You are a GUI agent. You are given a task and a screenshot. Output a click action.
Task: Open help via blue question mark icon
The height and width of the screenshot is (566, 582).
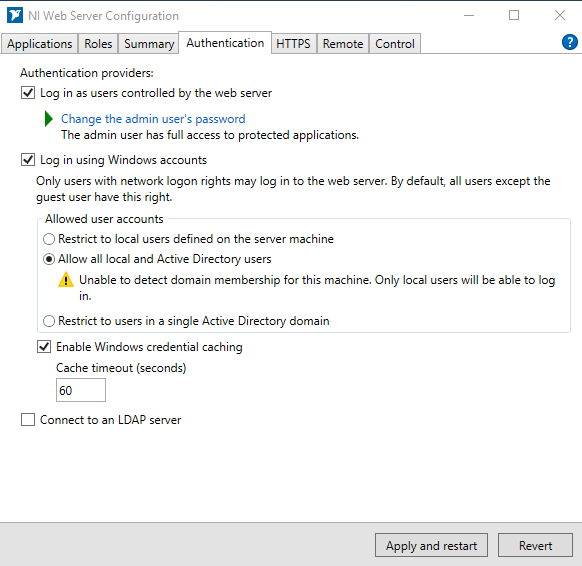569,42
